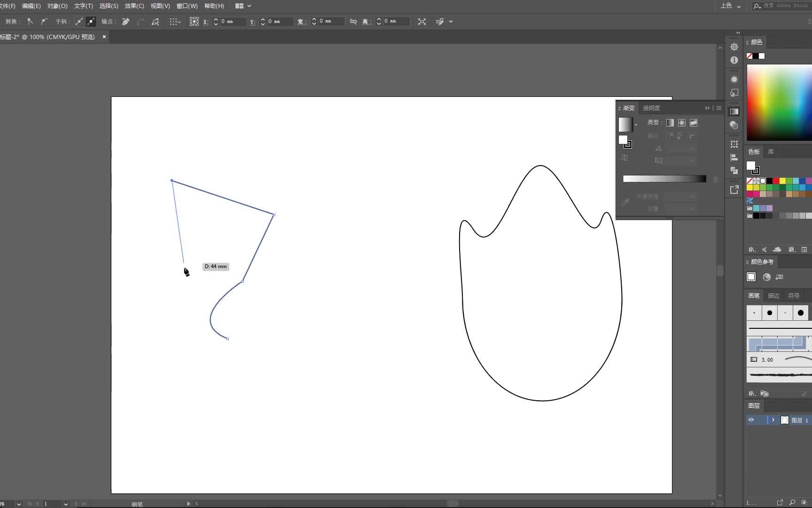Close the 未标题-2 document tab

click(x=104, y=37)
